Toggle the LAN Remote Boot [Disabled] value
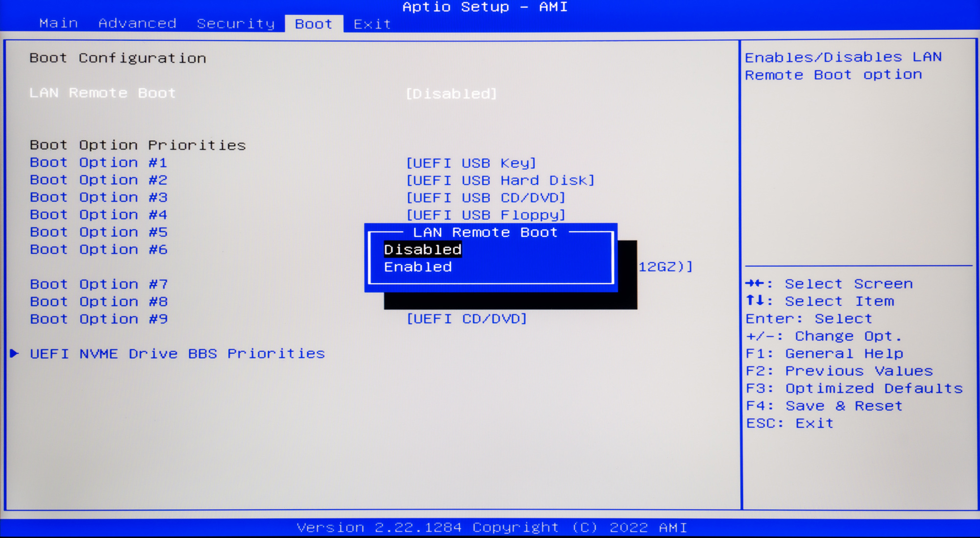Viewport: 980px width, 538px height. [451, 94]
